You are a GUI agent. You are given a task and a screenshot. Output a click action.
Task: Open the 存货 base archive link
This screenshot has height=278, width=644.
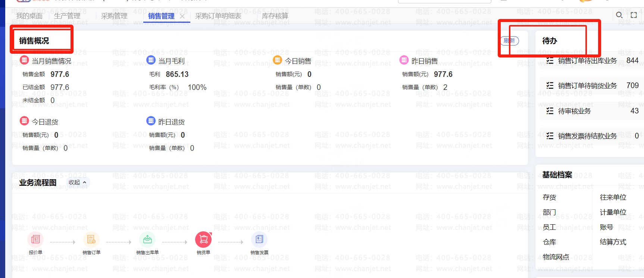(x=549, y=197)
